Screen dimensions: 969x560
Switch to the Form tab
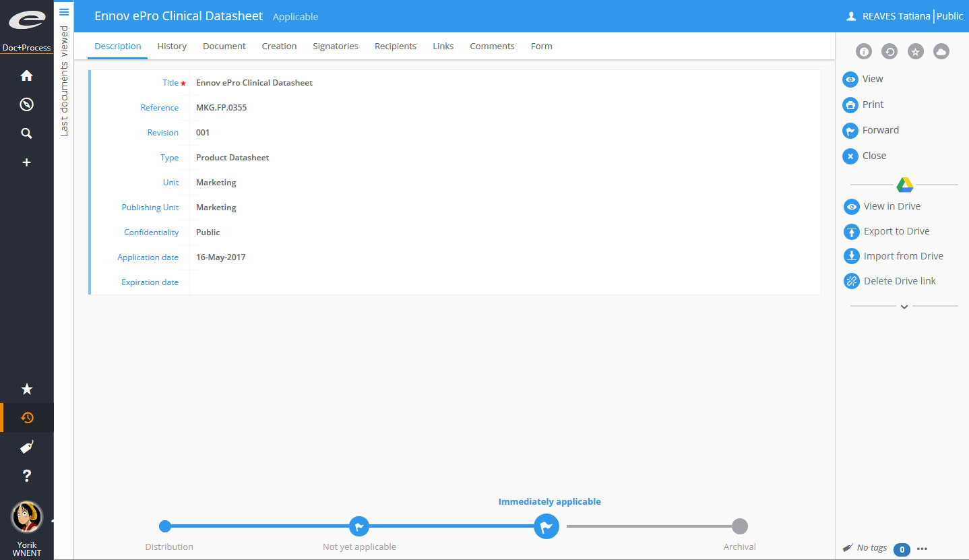542,46
